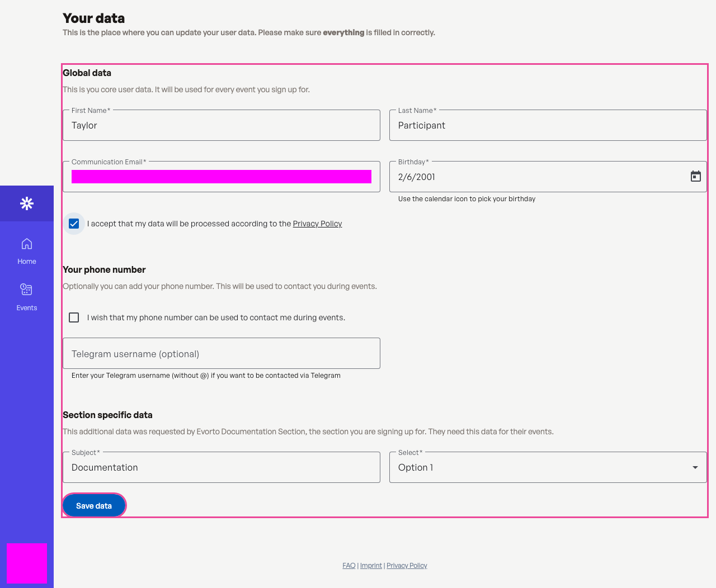This screenshot has height=588, width=716.
Task: Go to Events menu label
Action: tap(27, 308)
